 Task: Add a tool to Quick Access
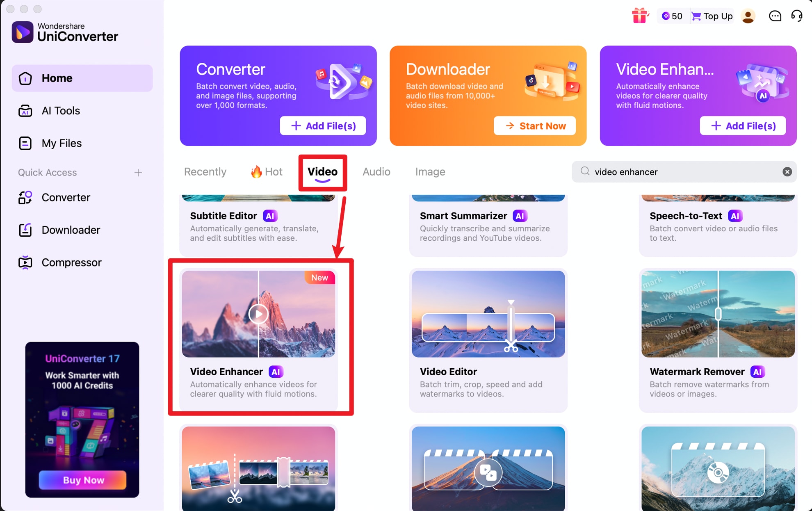[x=139, y=173]
